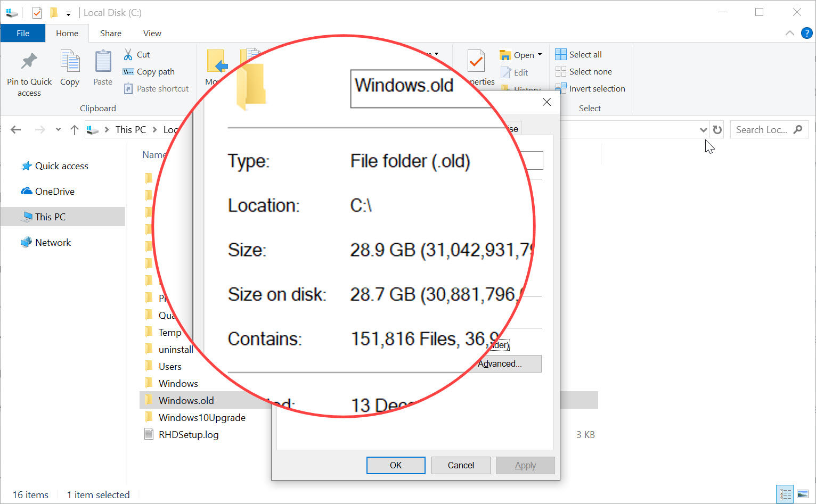Switch to Large icons view in the status bar
The width and height of the screenshot is (816, 504).
(803, 494)
